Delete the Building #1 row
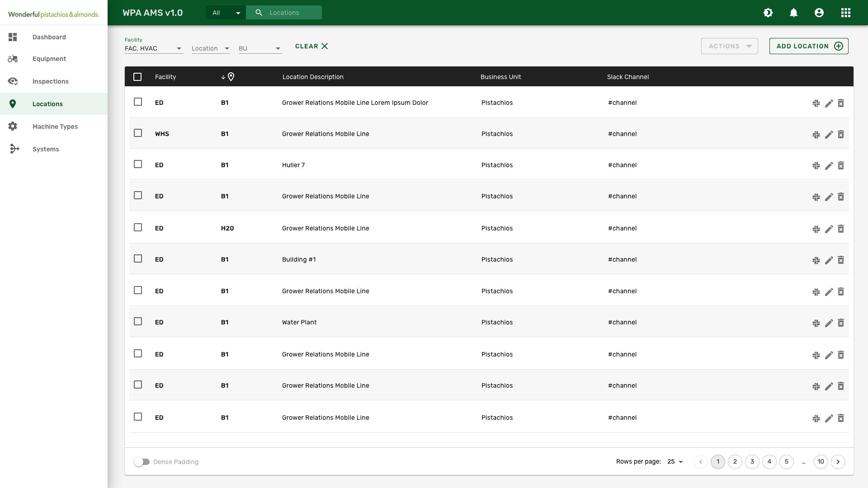Image resolution: width=868 pixels, height=488 pixels. (841, 260)
